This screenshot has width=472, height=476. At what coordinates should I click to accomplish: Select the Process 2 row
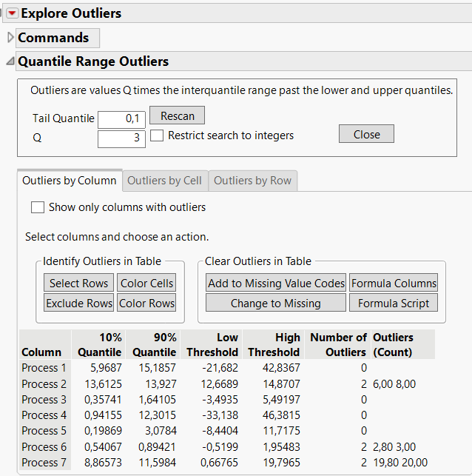44,383
